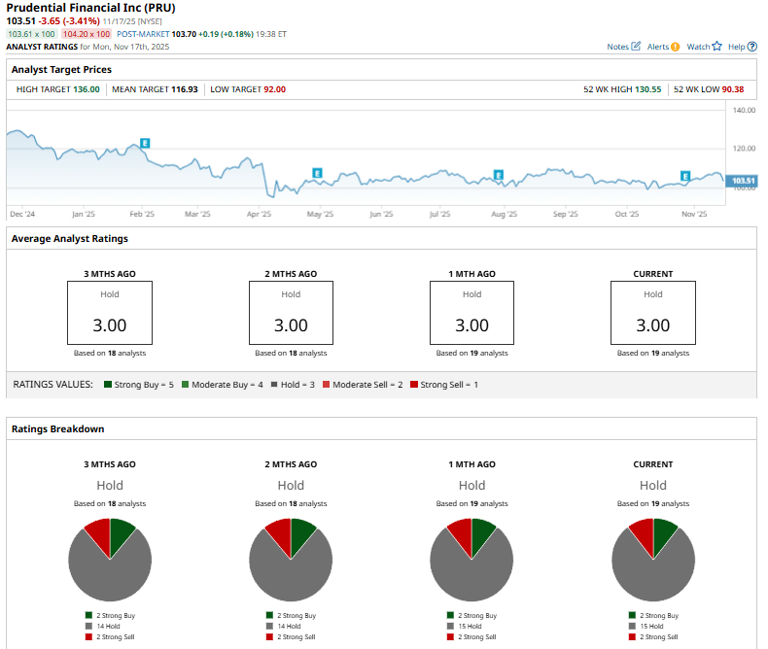Click the earnings marker near Nov '25
The width and height of the screenshot is (768, 649).
[x=686, y=176]
